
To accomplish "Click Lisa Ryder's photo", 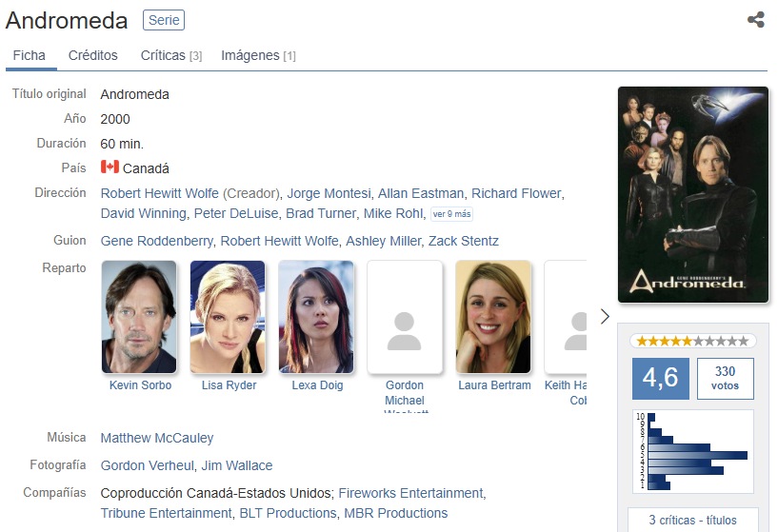I will click(x=228, y=317).
